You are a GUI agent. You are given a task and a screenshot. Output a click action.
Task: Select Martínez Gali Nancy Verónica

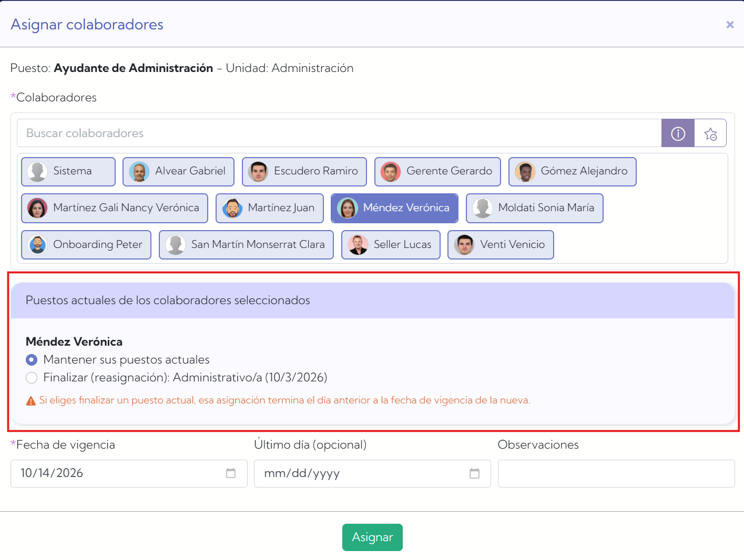pos(115,209)
